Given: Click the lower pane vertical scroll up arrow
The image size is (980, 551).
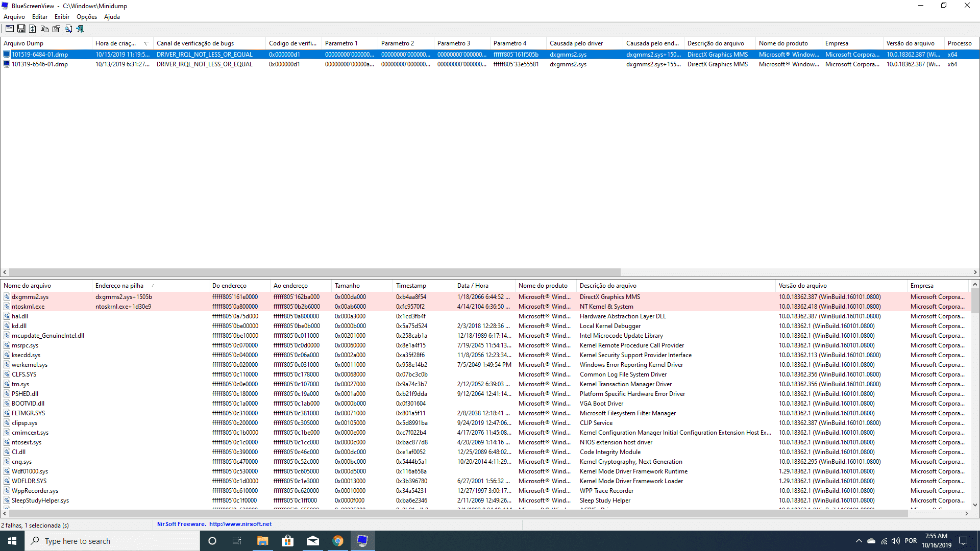Looking at the screenshot, I should (x=975, y=284).
